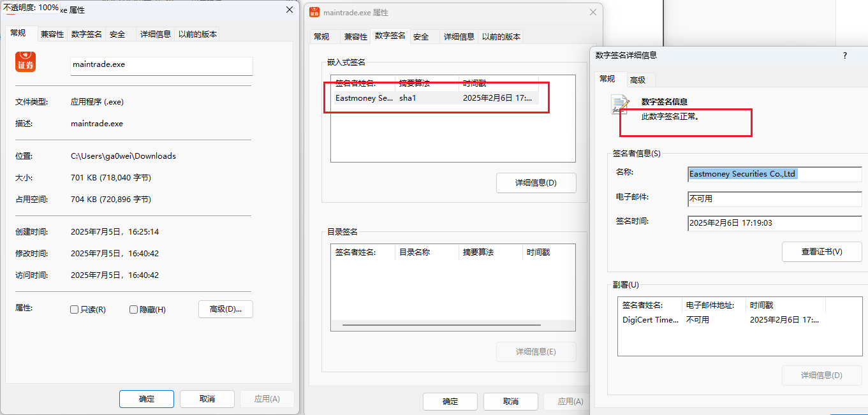Viewport: 868px width, 415px height.
Task: Select 数字签名 tab in the digital-signature properties window
Action: point(390,36)
